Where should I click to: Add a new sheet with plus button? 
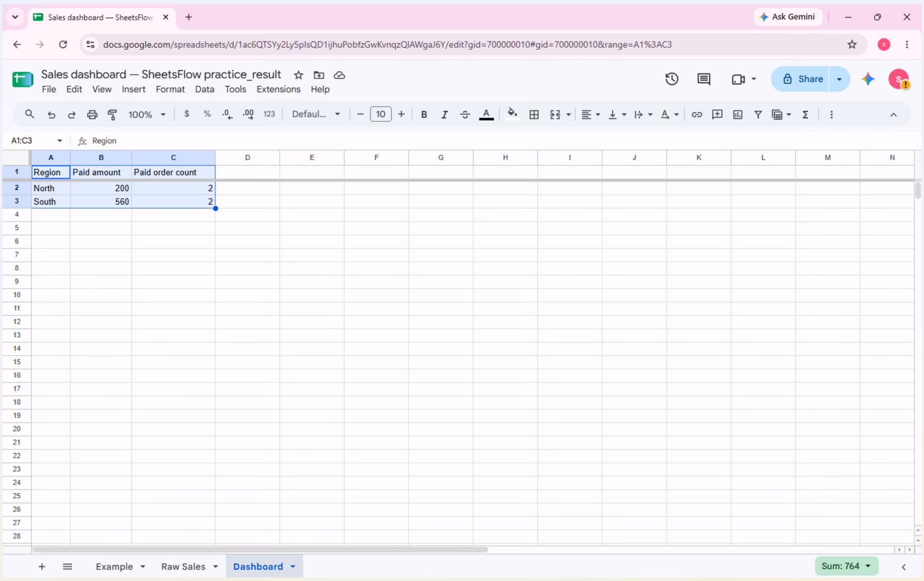42,567
